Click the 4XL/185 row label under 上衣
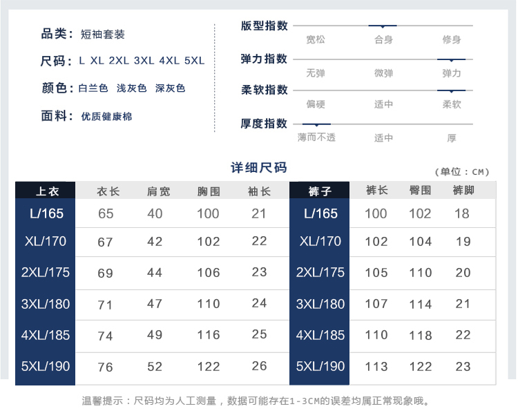518x420 pixels. (46, 335)
